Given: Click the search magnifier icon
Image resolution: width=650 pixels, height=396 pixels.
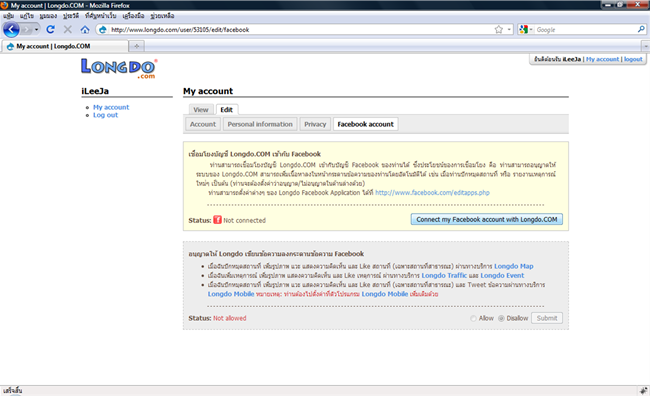Looking at the screenshot, I should coord(641,29).
